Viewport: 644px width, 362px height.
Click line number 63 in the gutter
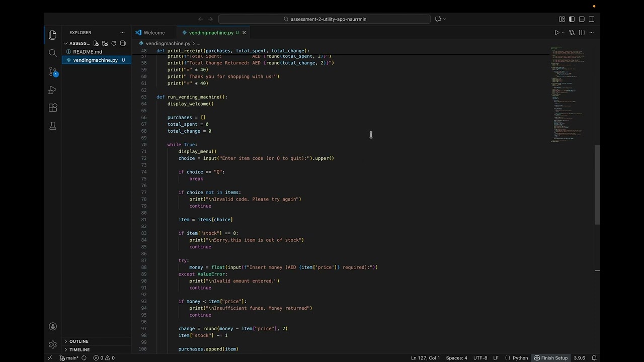(x=144, y=97)
